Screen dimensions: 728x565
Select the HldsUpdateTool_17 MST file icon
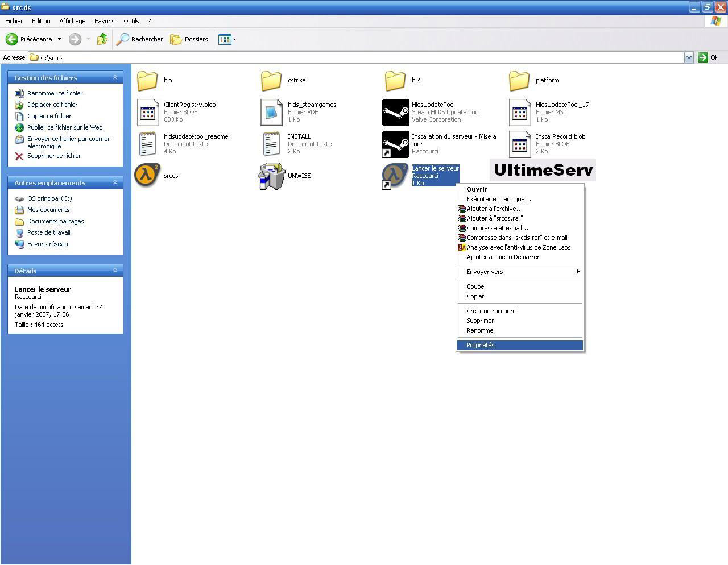pos(519,113)
